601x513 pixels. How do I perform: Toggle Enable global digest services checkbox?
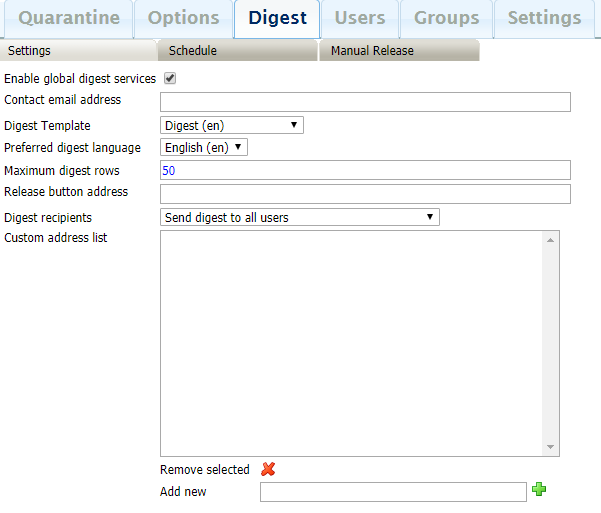[170, 78]
